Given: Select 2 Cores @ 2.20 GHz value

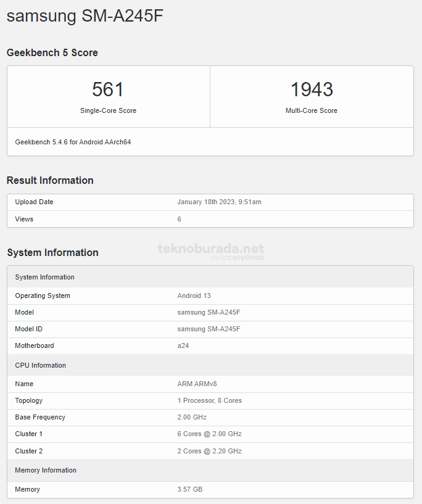Looking at the screenshot, I should pyautogui.click(x=209, y=452).
